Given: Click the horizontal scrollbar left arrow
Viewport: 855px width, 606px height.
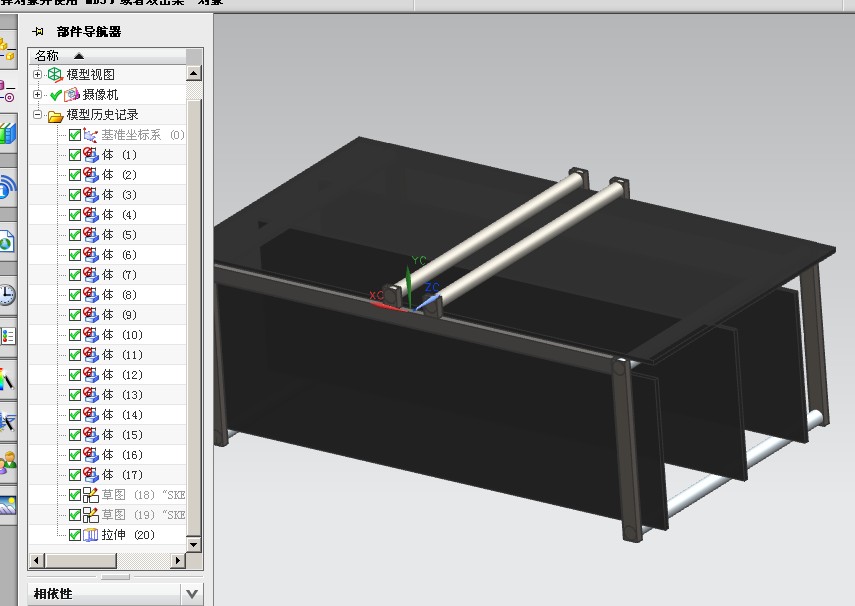Looking at the screenshot, I should [x=37, y=560].
